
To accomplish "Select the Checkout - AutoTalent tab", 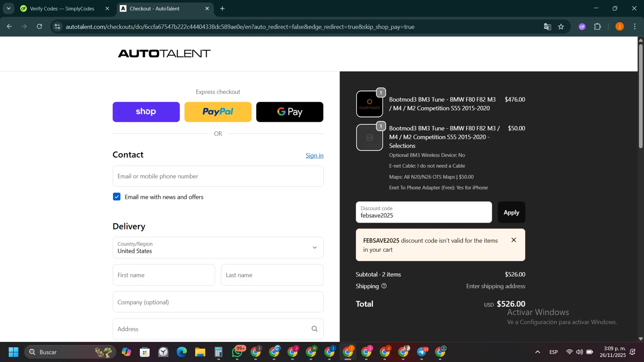I will click(x=155, y=9).
